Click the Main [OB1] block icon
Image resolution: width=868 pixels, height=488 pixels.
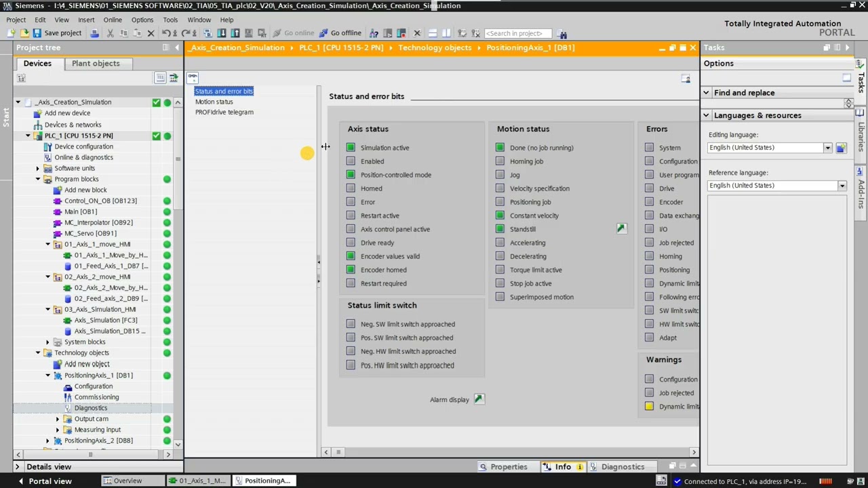pos(58,211)
